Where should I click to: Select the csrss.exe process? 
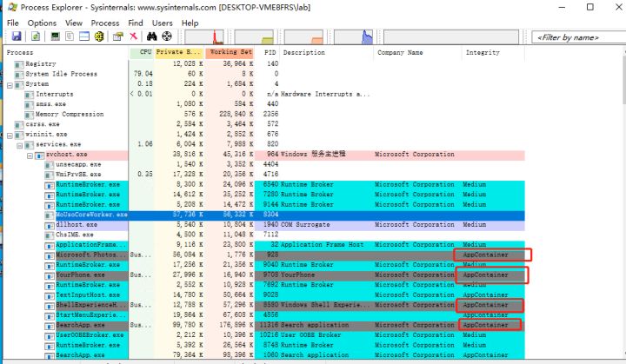(265, 124)
